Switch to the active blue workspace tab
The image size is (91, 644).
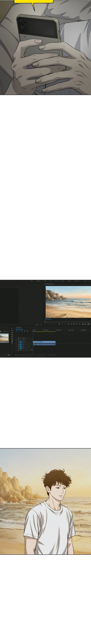click(x=56, y=281)
